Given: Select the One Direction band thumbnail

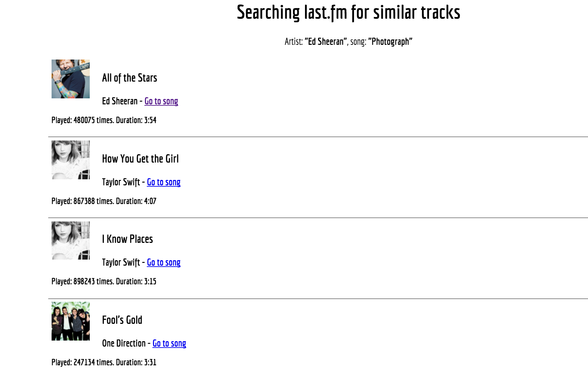Looking at the screenshot, I should click(x=71, y=321).
